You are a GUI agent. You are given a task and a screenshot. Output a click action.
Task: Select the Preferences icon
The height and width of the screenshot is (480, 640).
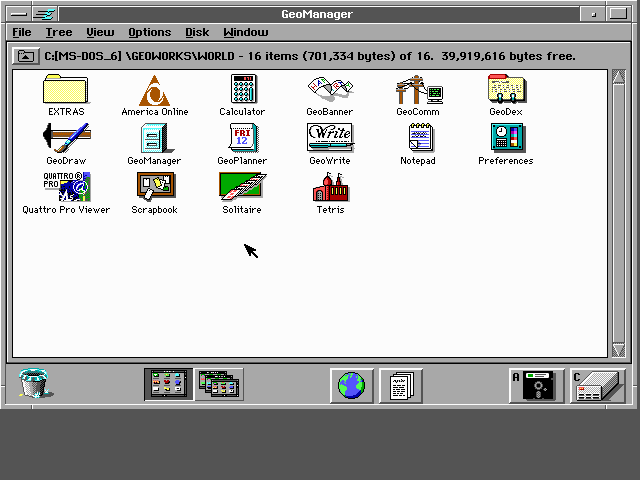508,138
